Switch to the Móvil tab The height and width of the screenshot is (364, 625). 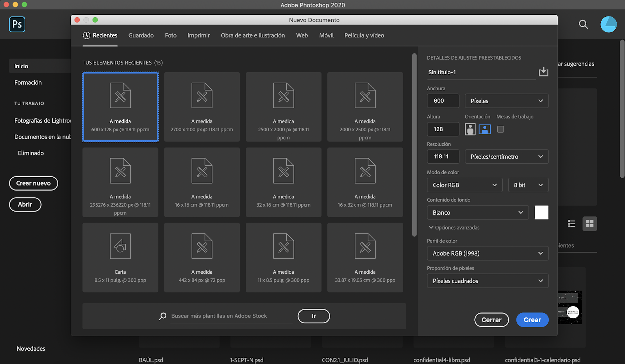tap(326, 36)
